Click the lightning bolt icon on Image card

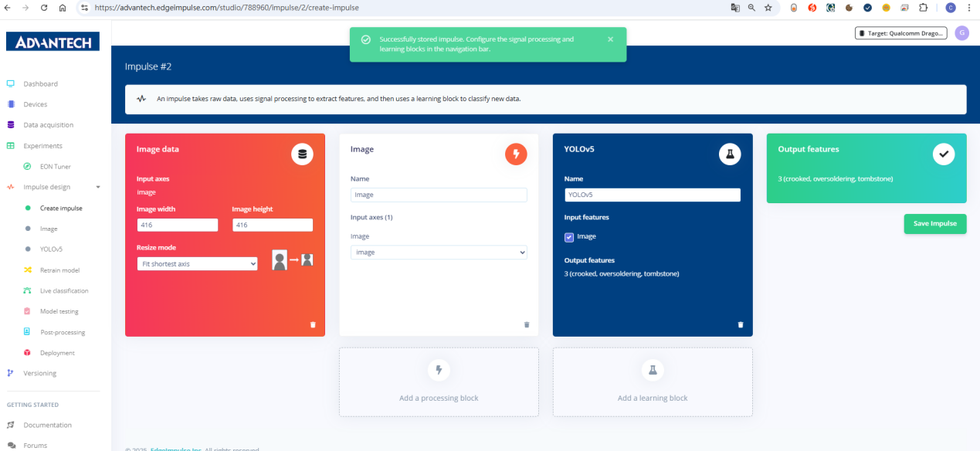click(x=516, y=154)
